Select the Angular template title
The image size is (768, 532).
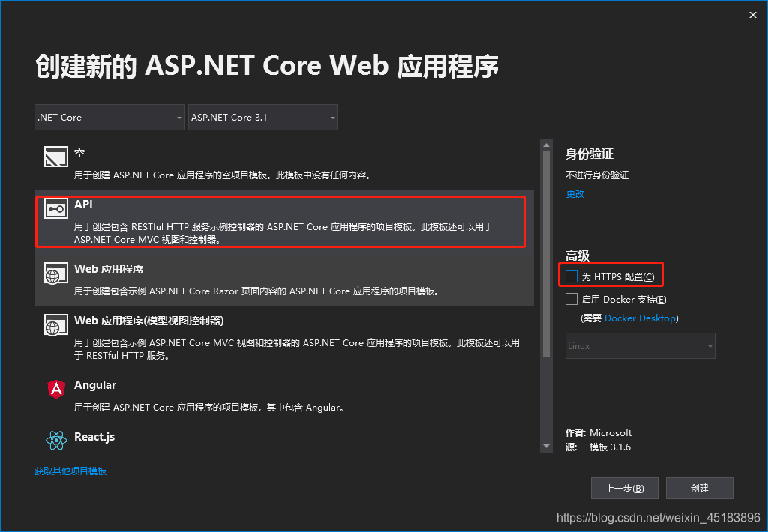point(95,385)
